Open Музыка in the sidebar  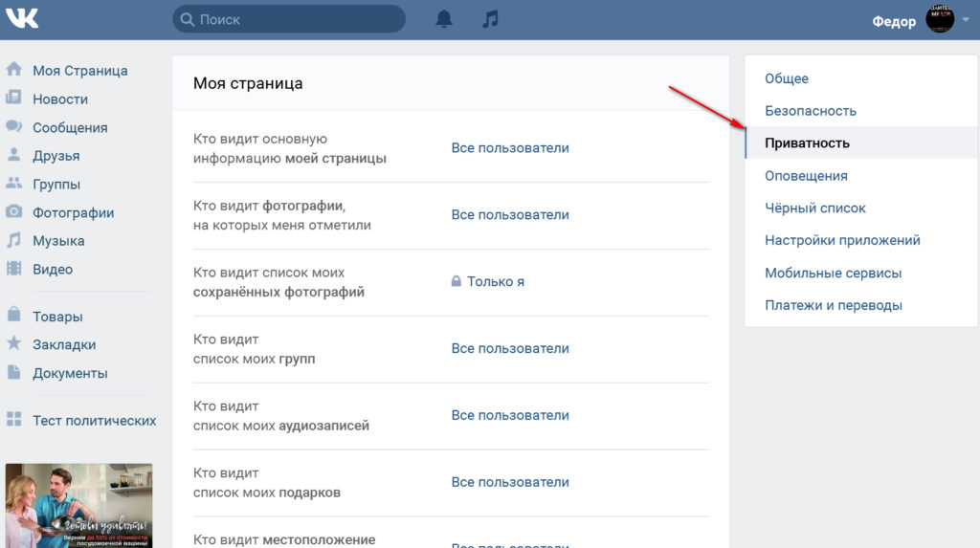[58, 241]
